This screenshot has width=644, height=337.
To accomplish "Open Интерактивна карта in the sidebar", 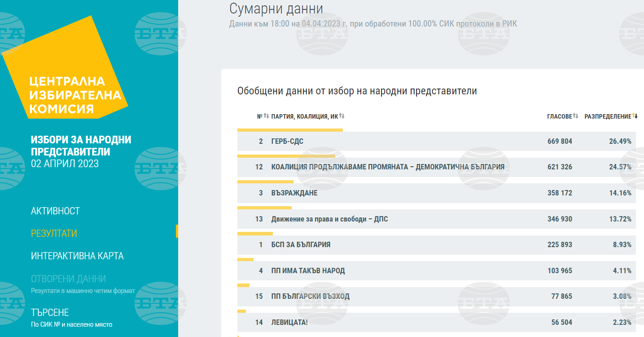I will (77, 256).
